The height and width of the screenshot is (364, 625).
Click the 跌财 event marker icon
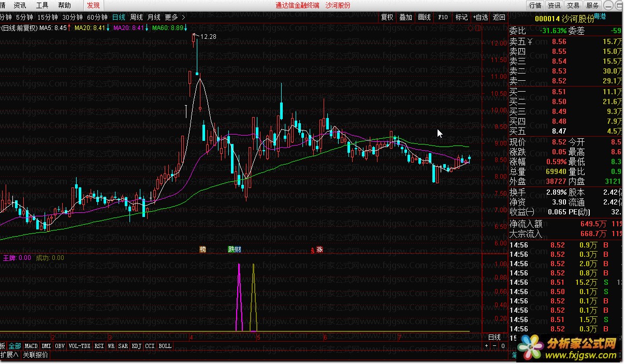(235, 250)
